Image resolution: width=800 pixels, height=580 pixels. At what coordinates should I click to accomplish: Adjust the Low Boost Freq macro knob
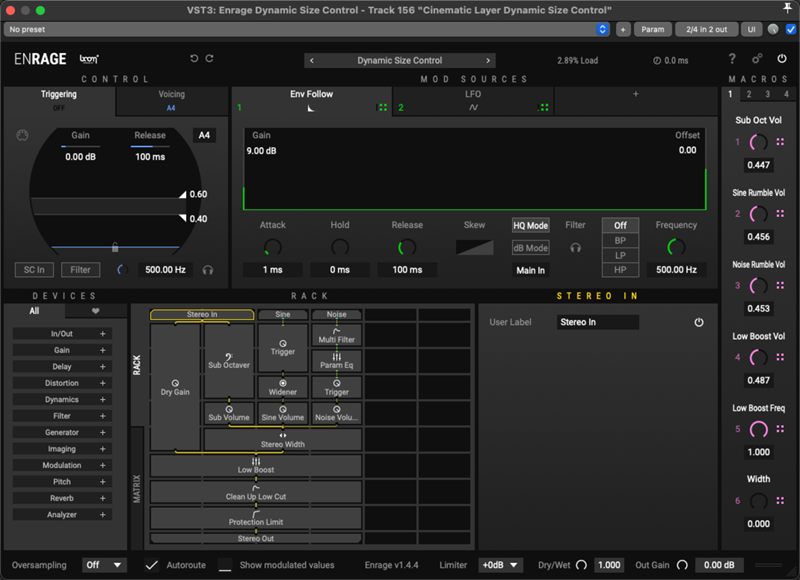759,429
